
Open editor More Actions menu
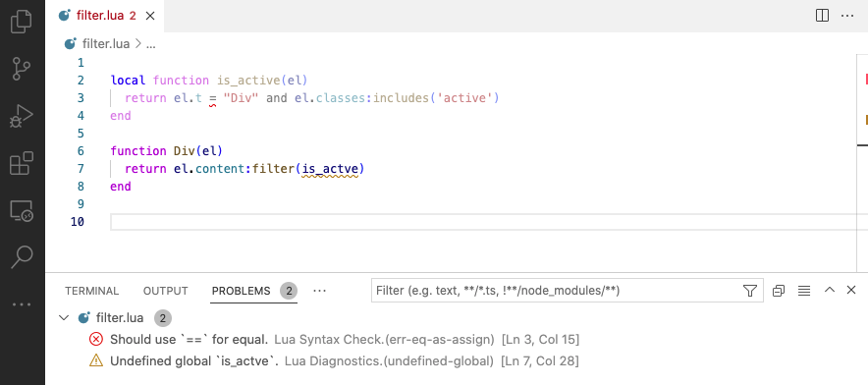point(847,16)
